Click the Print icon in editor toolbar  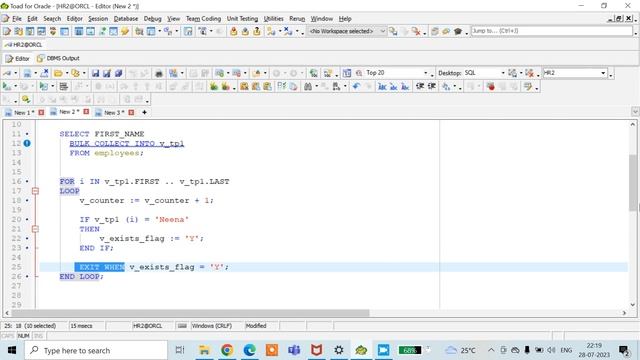tap(159, 73)
